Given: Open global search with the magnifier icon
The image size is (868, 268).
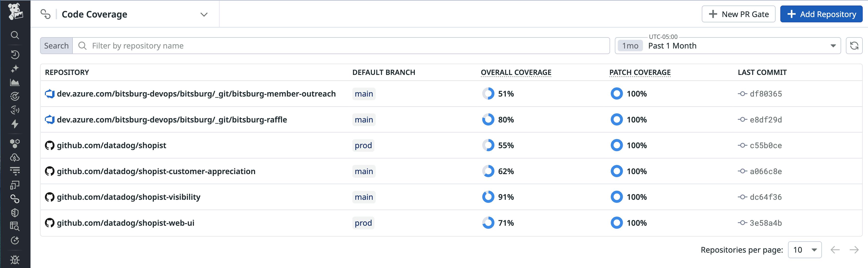Looking at the screenshot, I should (15, 35).
